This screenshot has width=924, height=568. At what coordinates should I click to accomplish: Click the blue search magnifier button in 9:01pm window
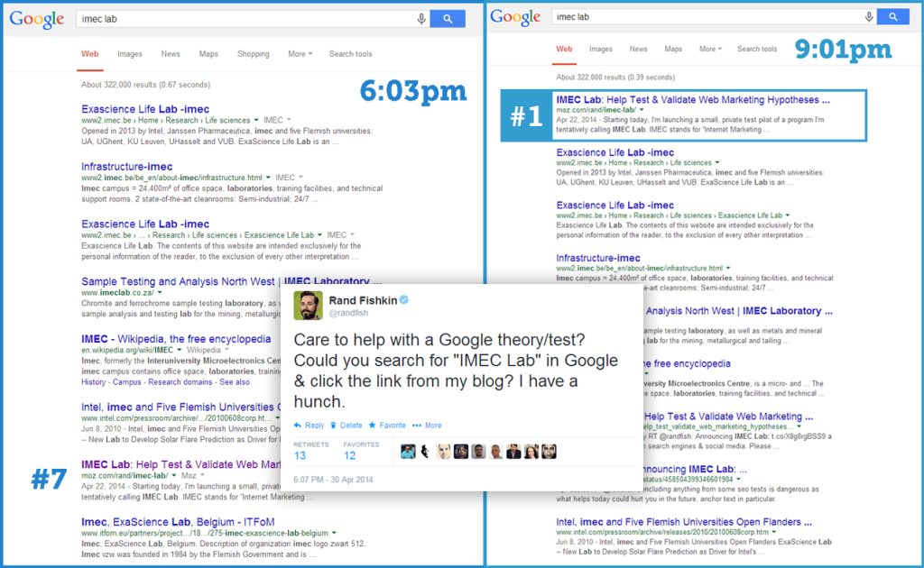[892, 17]
